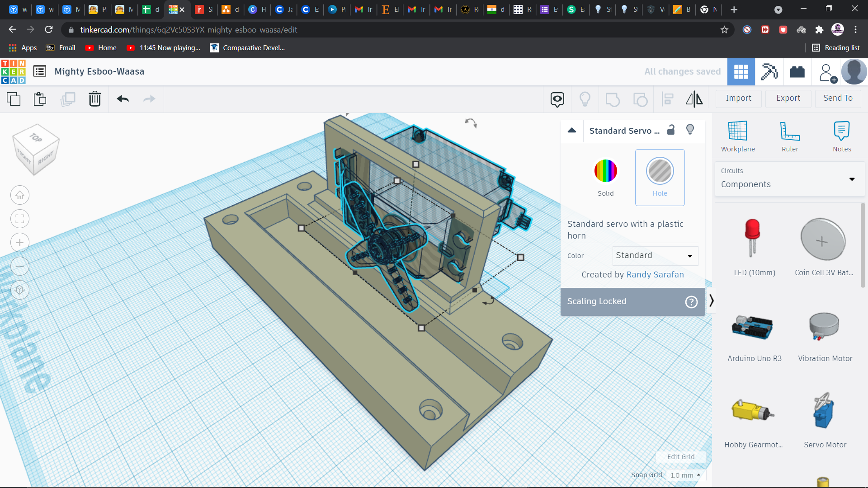Toggle the lock editing padlock
The height and width of the screenshot is (488, 868).
pyautogui.click(x=671, y=130)
